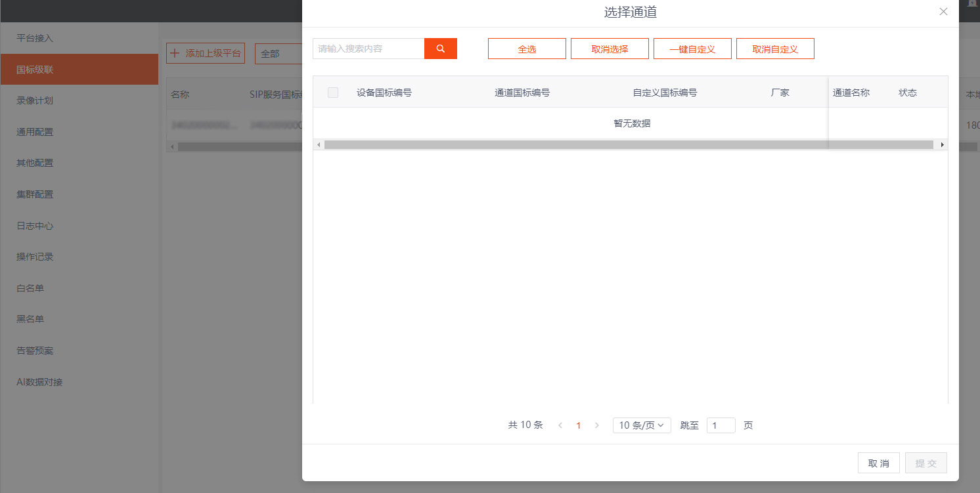Click the 提交 button
Image resolution: width=980 pixels, height=493 pixels.
click(x=926, y=463)
